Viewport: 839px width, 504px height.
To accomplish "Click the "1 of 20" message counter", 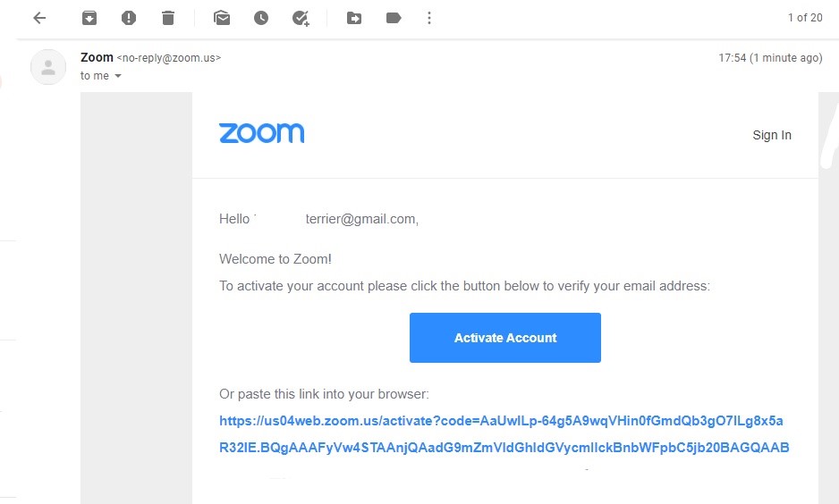I will click(804, 18).
